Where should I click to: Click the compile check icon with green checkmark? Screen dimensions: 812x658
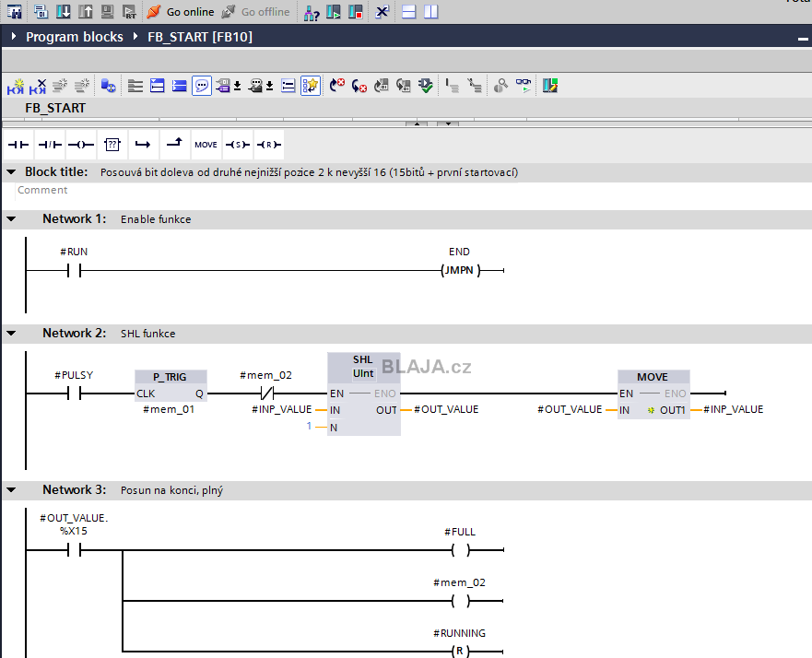point(426,86)
